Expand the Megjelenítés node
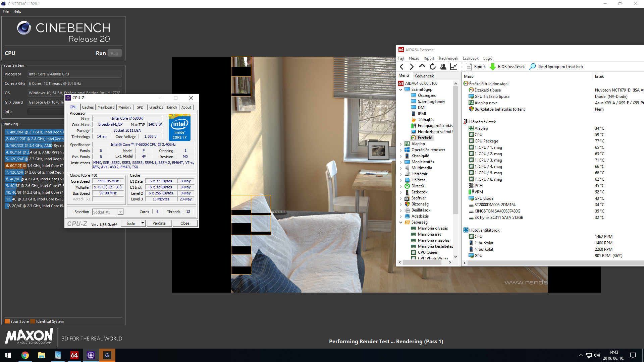The width and height of the screenshot is (644, 362). tap(400, 162)
